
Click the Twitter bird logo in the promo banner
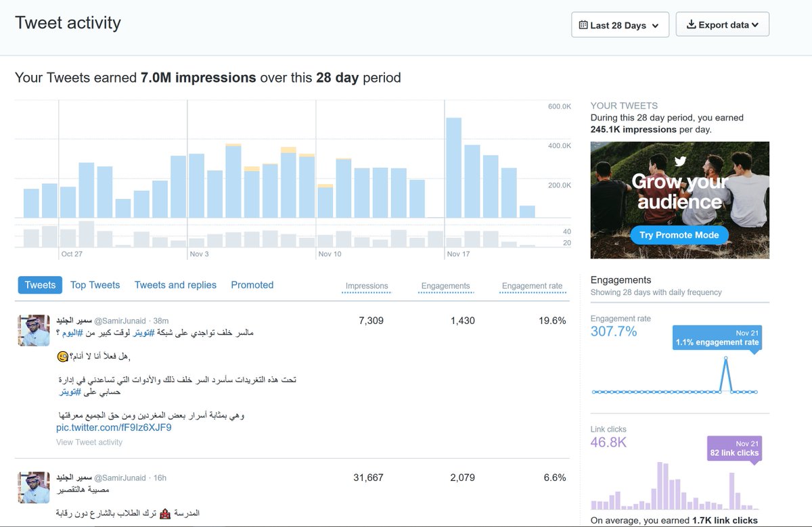(x=679, y=162)
